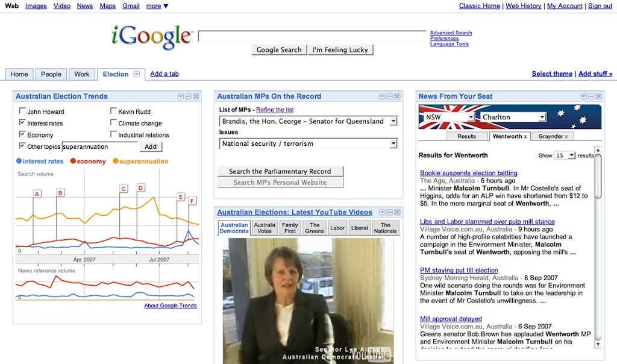Open the Show 15 results dropdown
The image size is (617, 364).
tap(565, 155)
